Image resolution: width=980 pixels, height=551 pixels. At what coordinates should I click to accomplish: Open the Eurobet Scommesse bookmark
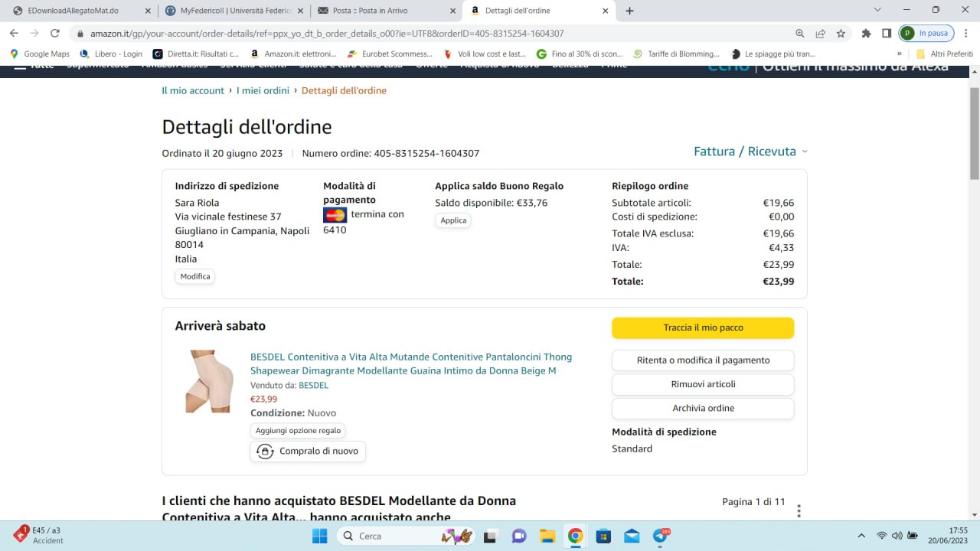(x=390, y=54)
